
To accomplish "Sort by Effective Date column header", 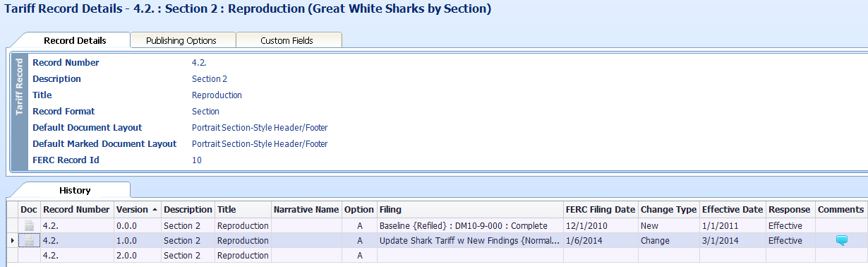I will point(733,210).
